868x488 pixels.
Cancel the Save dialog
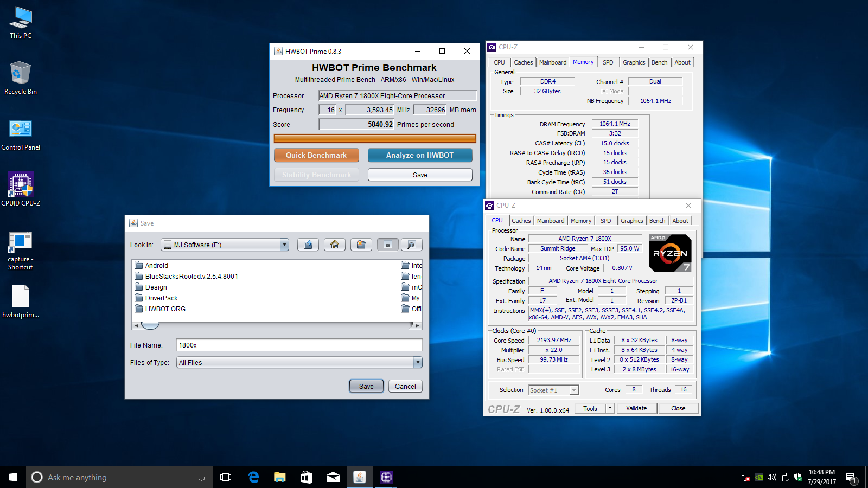tap(405, 386)
